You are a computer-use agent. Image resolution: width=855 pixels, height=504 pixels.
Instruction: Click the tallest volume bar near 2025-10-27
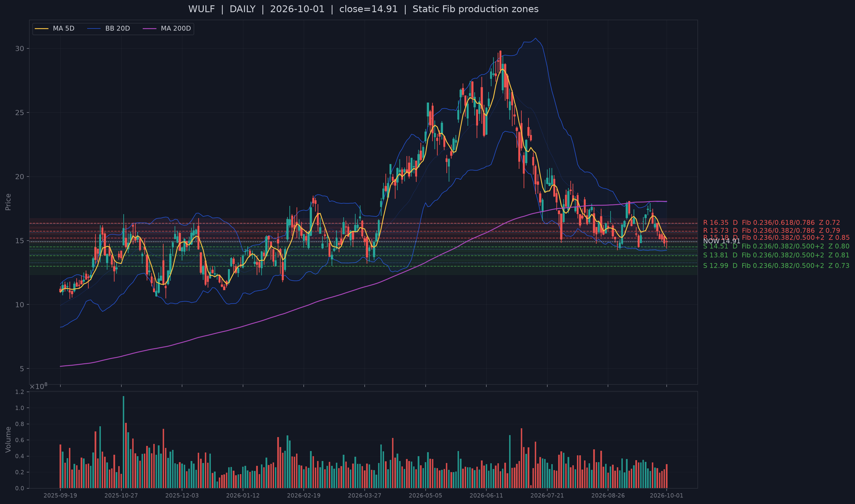point(123,442)
